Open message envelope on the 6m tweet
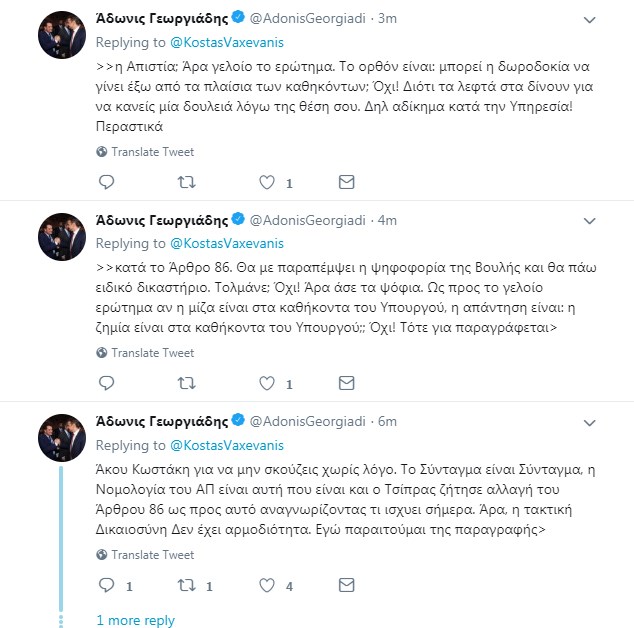Screen dimensions: 634x628 (347, 585)
